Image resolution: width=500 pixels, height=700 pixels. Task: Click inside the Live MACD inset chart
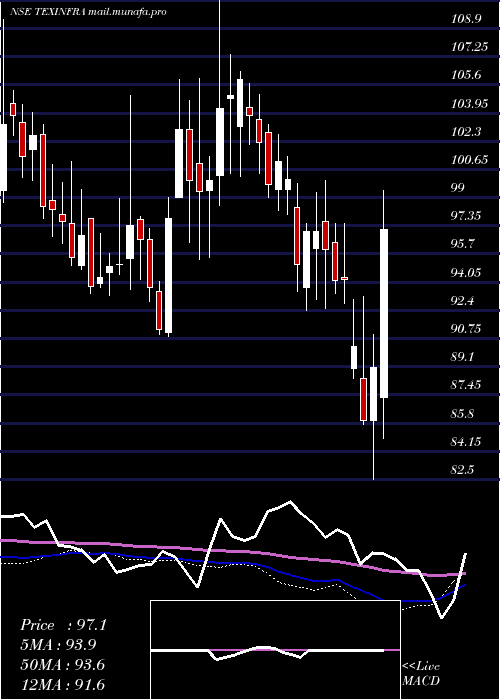275,650
